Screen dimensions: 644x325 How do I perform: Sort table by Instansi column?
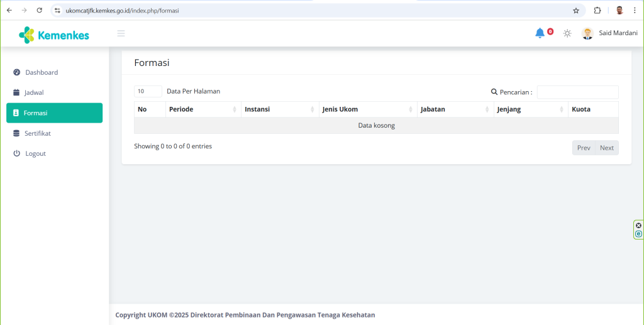pos(279,109)
